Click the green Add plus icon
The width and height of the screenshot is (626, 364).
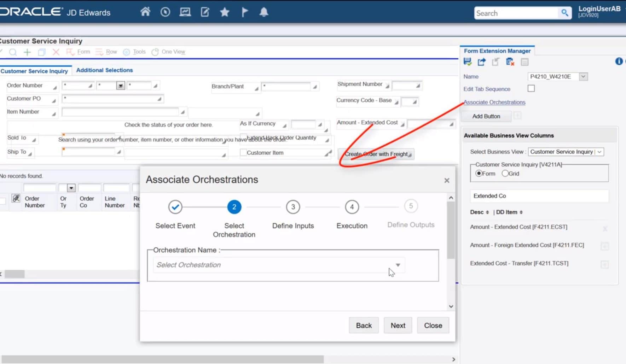point(27,52)
